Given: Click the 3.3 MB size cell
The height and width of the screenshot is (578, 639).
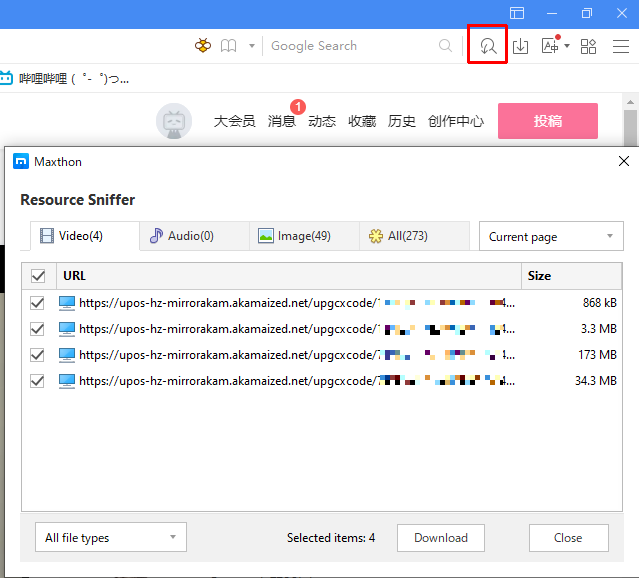Looking at the screenshot, I should click(599, 329).
